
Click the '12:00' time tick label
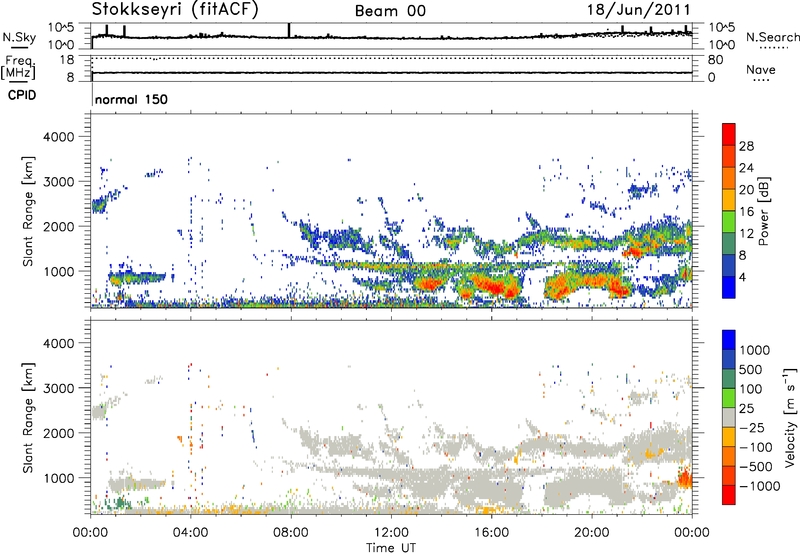pos(391,533)
